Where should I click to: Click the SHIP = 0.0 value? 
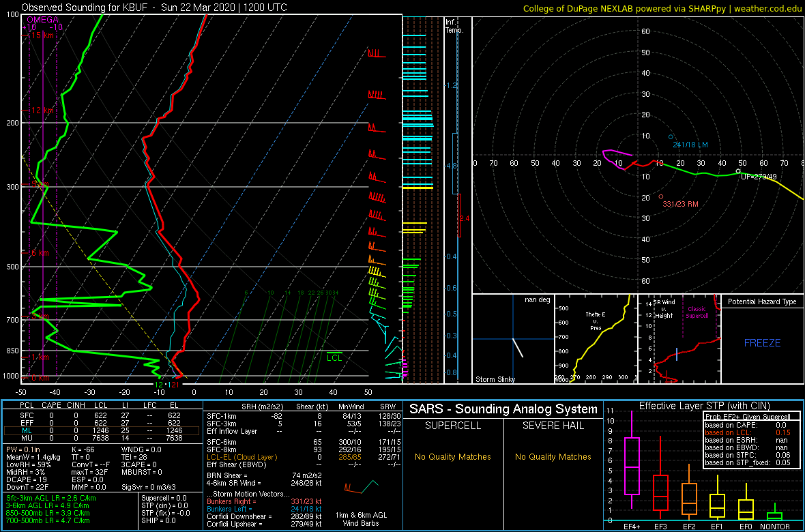tap(159, 520)
